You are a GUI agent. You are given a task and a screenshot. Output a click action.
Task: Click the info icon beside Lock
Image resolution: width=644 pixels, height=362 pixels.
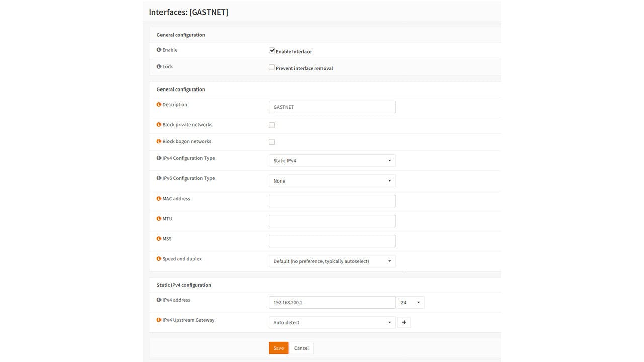pyautogui.click(x=159, y=66)
